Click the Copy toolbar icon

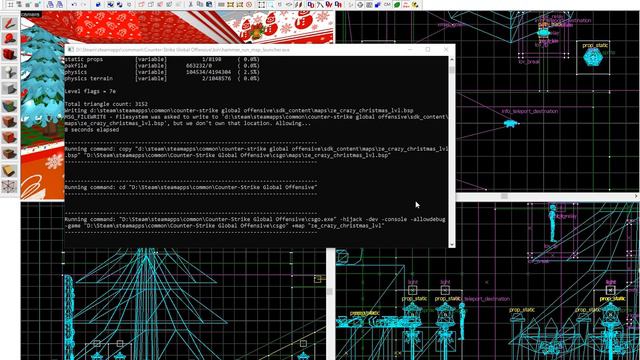pyautogui.click(x=200, y=5)
